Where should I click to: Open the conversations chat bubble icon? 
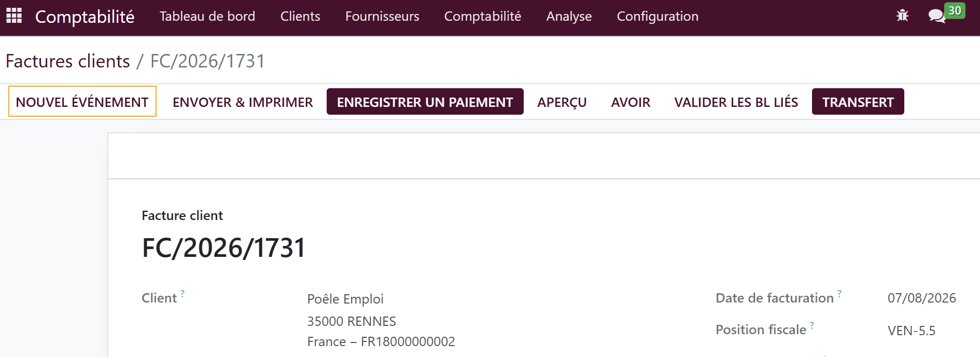(936, 16)
